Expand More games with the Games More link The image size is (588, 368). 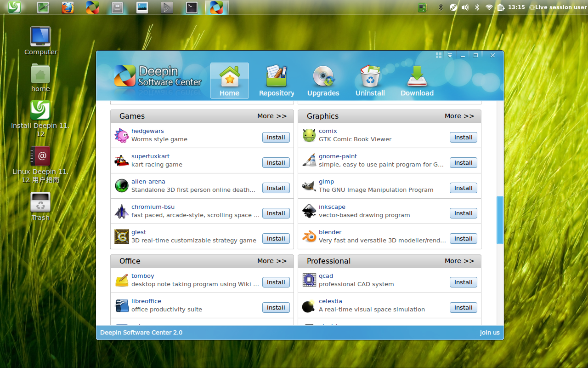click(272, 116)
